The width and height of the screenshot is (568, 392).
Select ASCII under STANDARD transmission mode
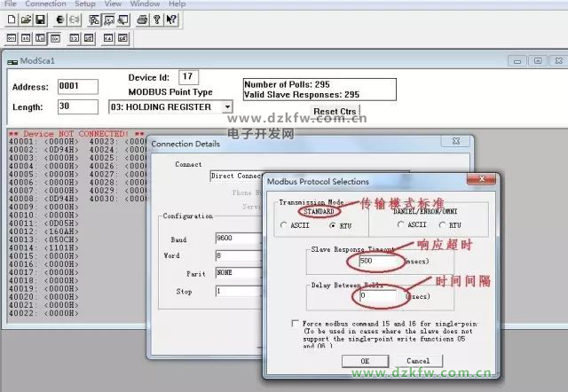[x=283, y=226]
